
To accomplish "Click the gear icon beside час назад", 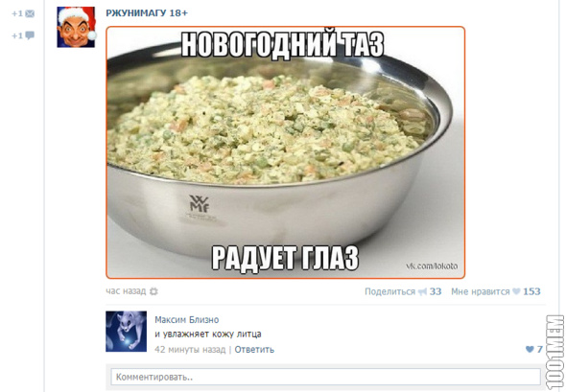I will click(153, 291).
